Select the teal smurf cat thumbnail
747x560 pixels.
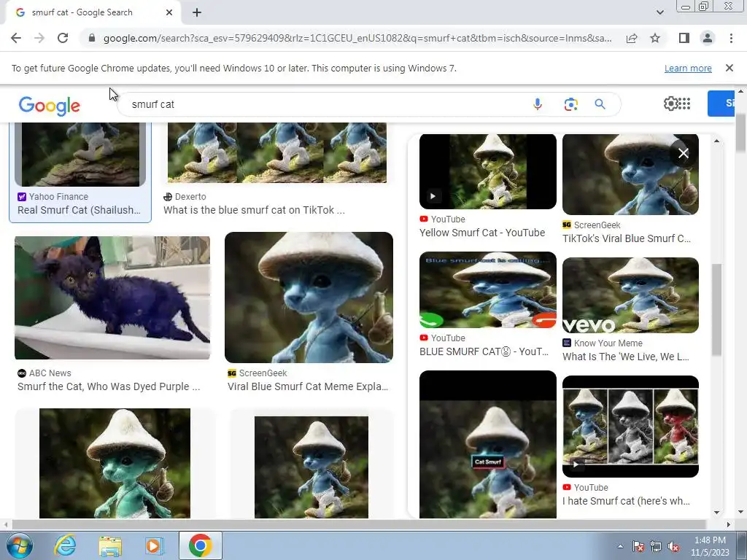(x=115, y=463)
